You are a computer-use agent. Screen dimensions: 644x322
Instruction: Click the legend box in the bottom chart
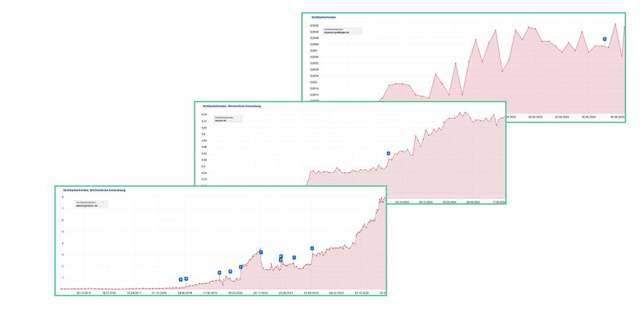(91, 204)
